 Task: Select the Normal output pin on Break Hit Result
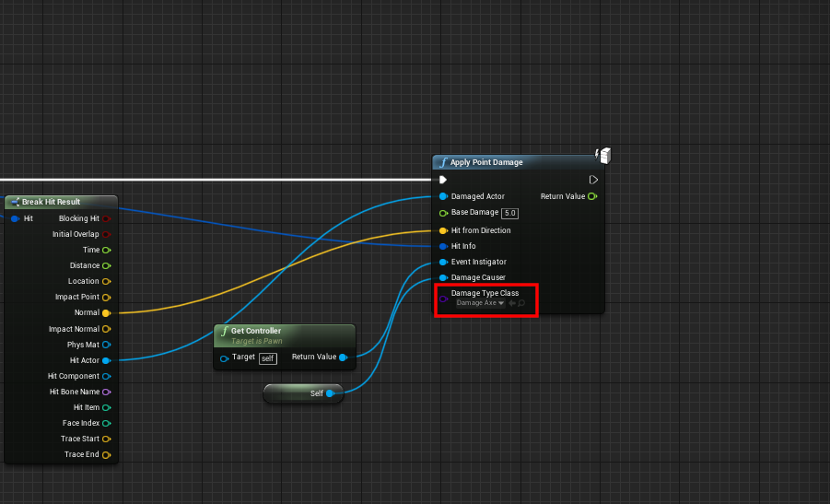(106, 313)
